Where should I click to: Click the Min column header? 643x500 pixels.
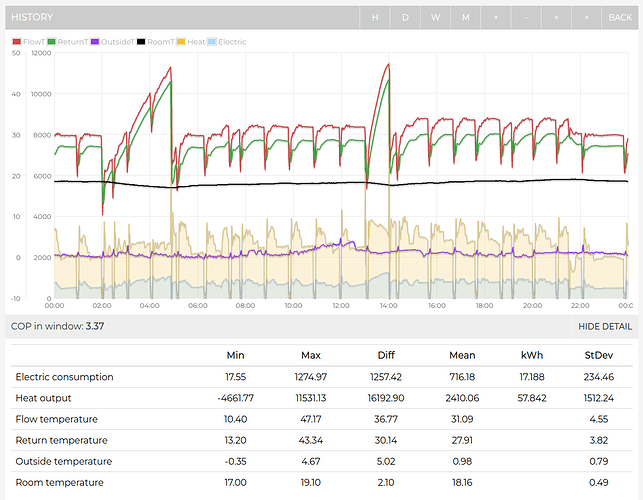pos(235,355)
